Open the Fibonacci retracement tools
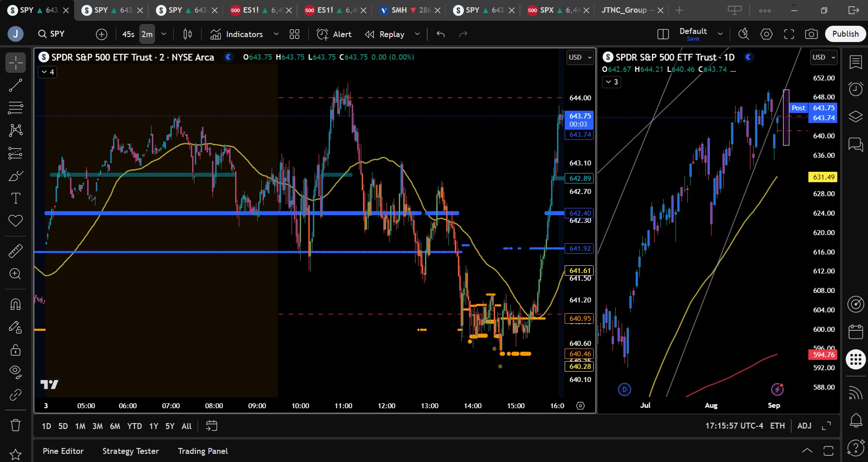868x462 pixels. point(15,108)
